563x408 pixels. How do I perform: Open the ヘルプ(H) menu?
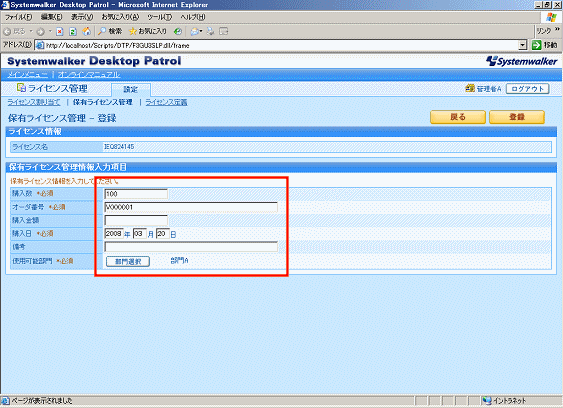(x=193, y=17)
